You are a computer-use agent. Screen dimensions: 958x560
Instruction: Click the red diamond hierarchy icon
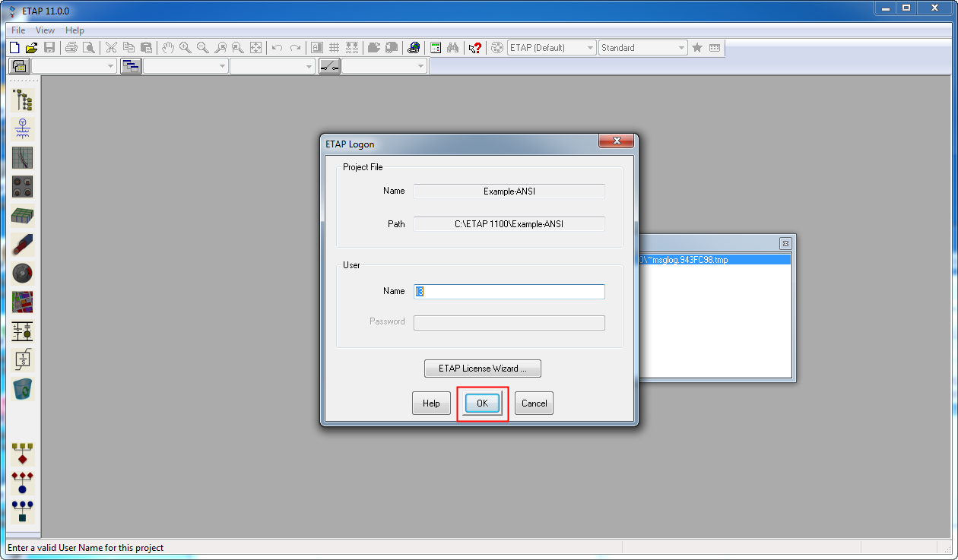pyautogui.click(x=22, y=454)
